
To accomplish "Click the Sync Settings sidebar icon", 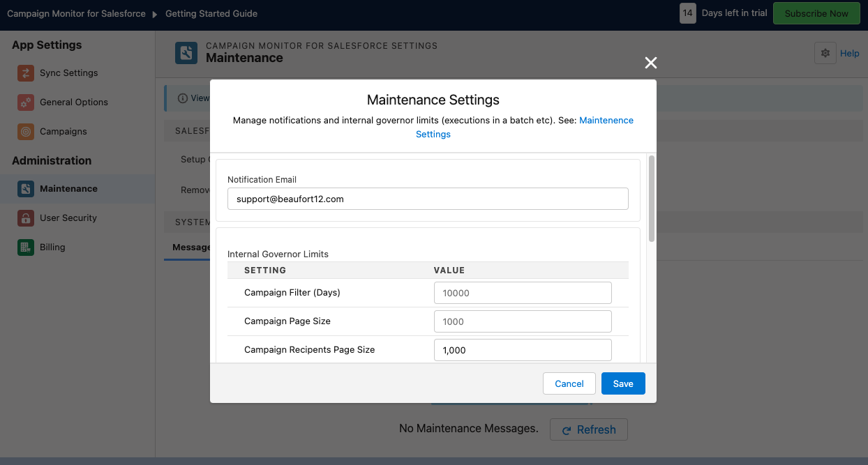I will [26, 73].
